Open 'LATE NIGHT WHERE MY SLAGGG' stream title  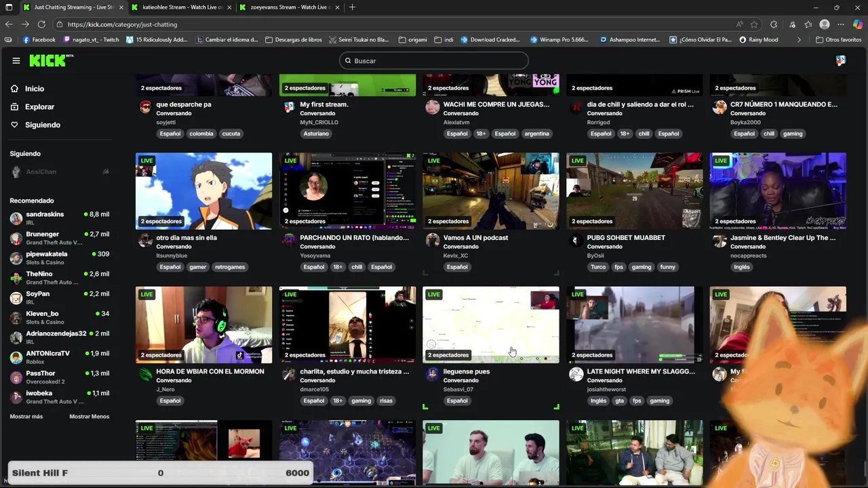click(641, 371)
